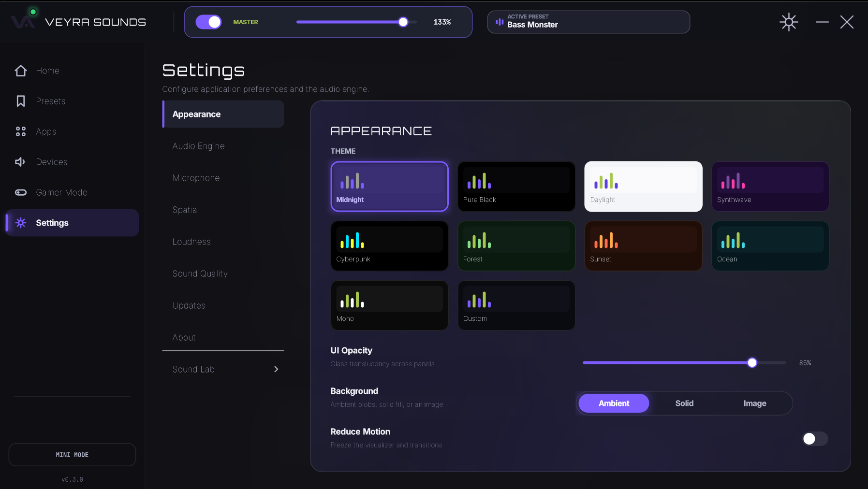Screen dimensions: 868x489
Task: Select Image background mode
Action: pyautogui.click(x=755, y=403)
